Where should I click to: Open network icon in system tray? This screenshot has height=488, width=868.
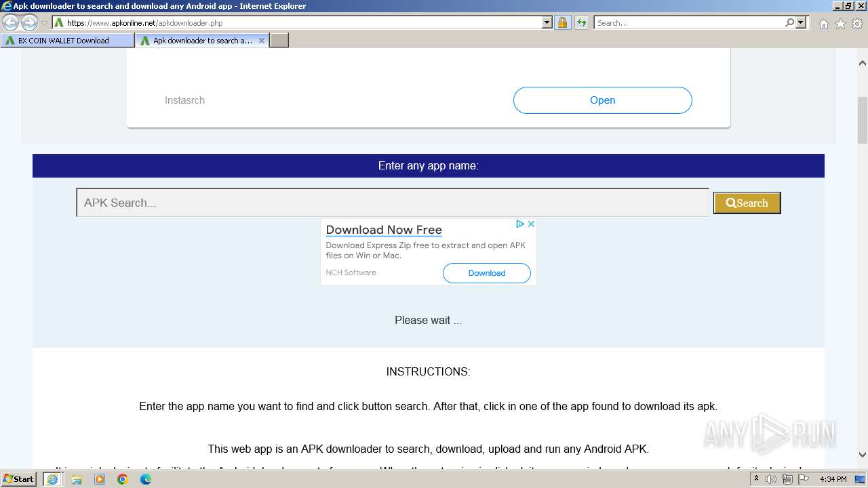point(787,479)
